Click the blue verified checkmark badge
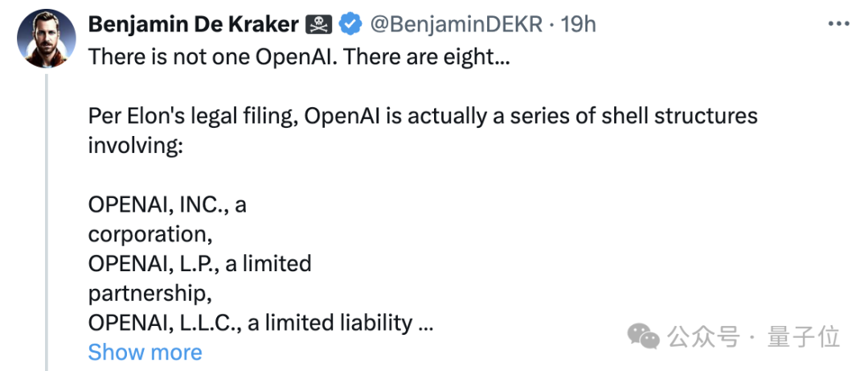Viewport: 868px width, 371px height. (350, 24)
